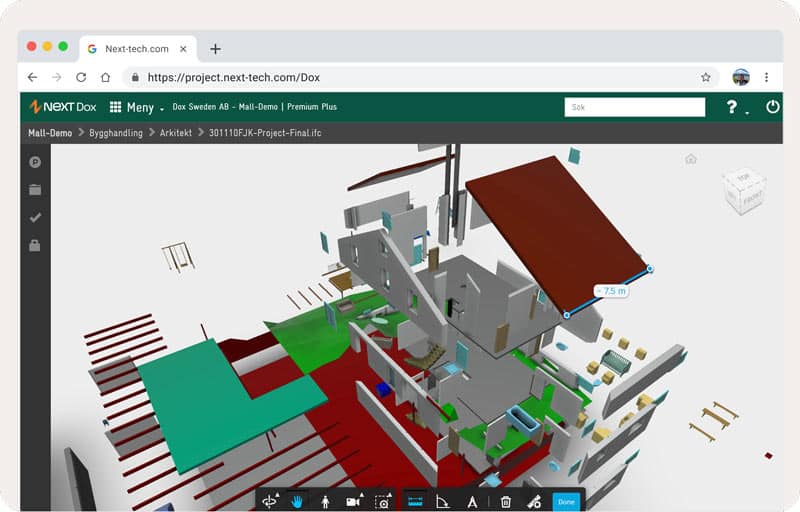Select the distance measurement tool
Image resolution: width=800 pixels, height=512 pixels.
click(416, 502)
